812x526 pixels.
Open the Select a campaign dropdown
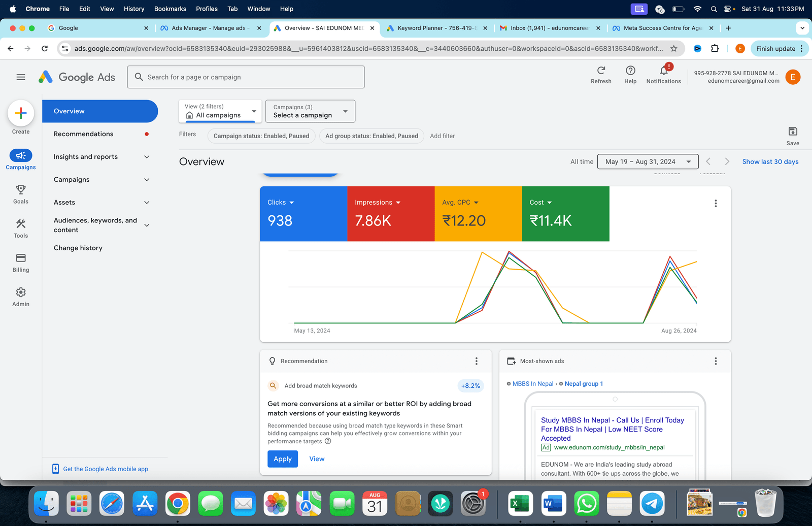pos(310,111)
